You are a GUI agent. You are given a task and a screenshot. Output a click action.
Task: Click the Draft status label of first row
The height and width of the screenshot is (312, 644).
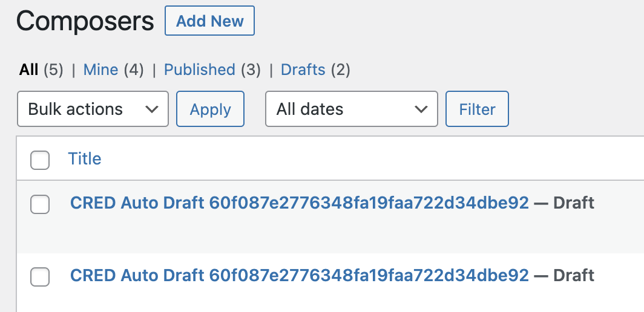[x=574, y=203]
